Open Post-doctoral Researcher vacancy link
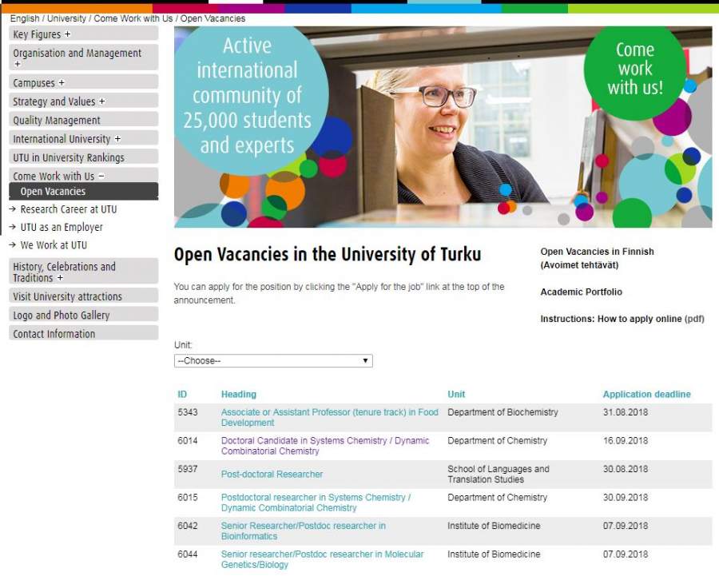The image size is (719, 588). pos(272,475)
